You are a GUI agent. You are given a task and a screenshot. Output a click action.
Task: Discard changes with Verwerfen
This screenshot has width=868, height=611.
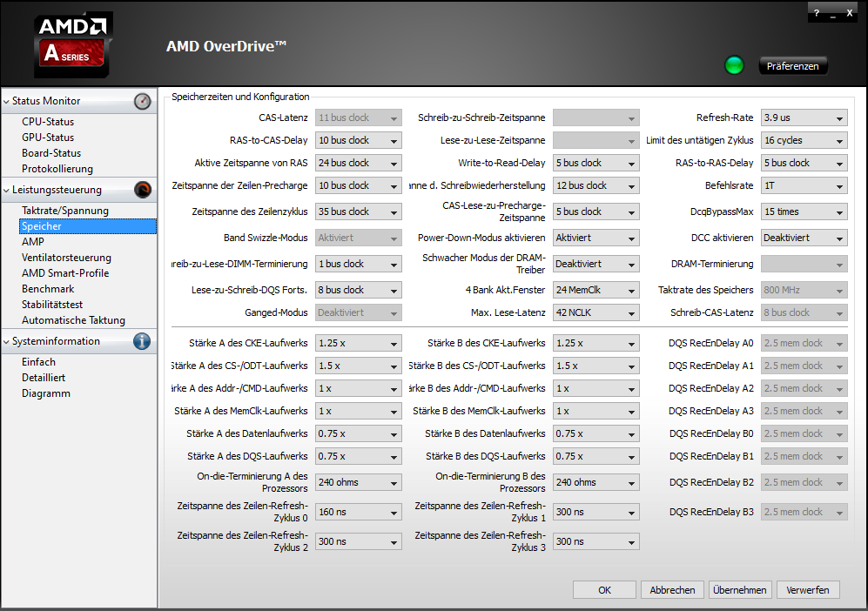[808, 590]
